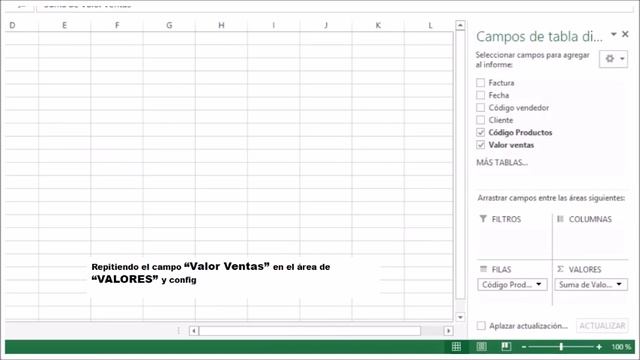Uncheck the Valor ventas field

(x=480, y=145)
